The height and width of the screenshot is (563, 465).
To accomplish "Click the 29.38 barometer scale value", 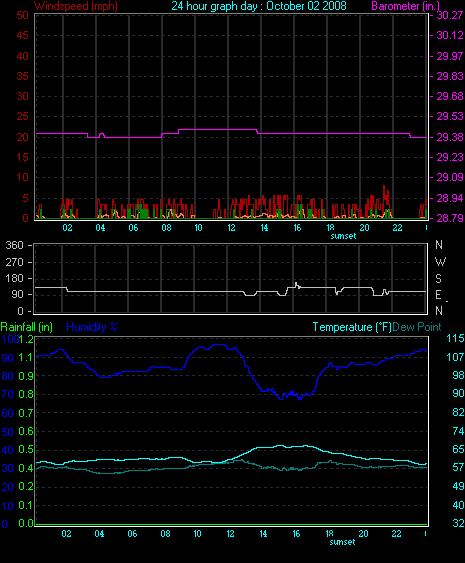I will (450, 137).
